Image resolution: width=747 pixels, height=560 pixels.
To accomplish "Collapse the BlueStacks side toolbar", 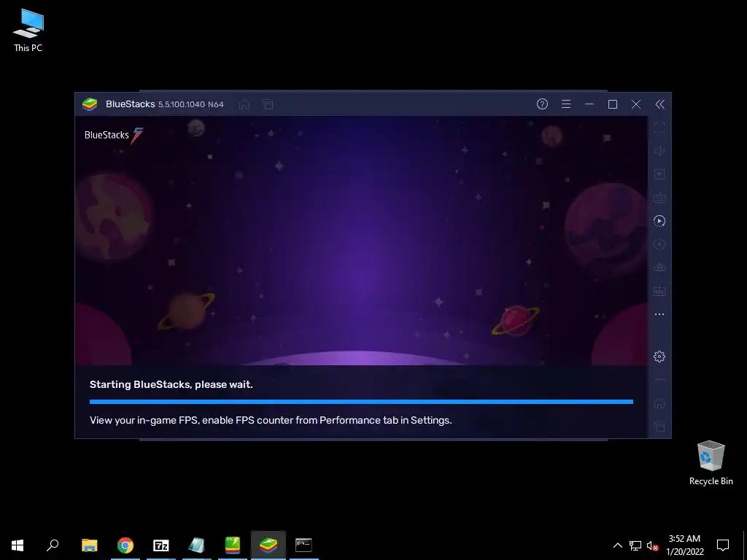I will [659, 104].
